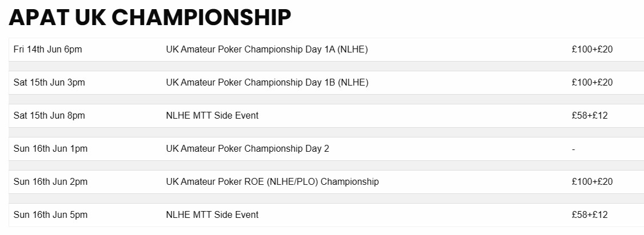Click the dash buy-in for Championship Day 2
This screenshot has height=235, width=644.
pos(573,149)
